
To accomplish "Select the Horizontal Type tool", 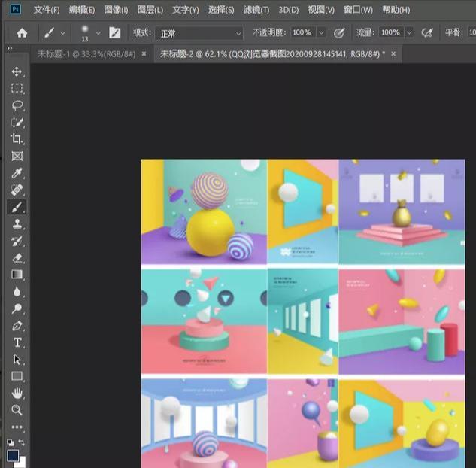I will tap(17, 342).
